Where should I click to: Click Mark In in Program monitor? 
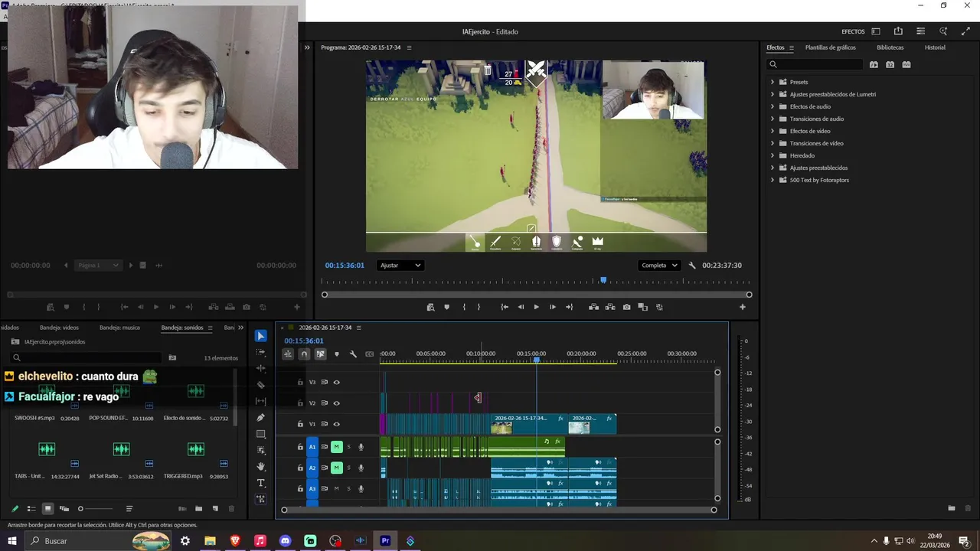464,307
